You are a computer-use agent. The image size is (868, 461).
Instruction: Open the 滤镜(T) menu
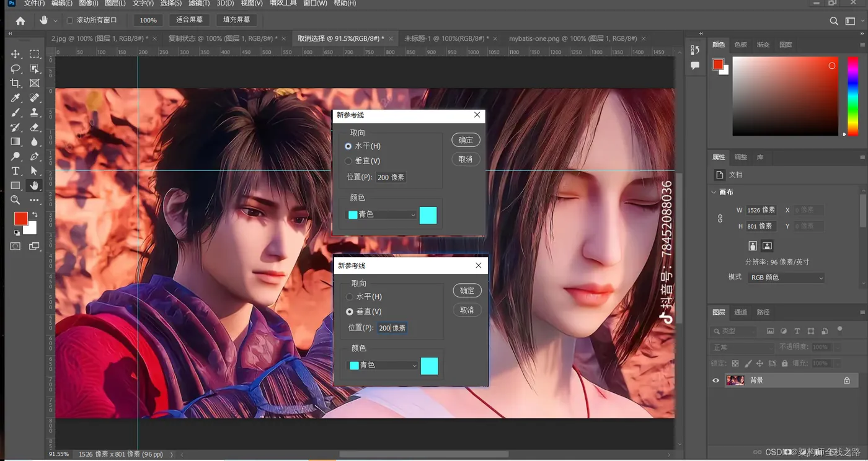pyautogui.click(x=199, y=3)
